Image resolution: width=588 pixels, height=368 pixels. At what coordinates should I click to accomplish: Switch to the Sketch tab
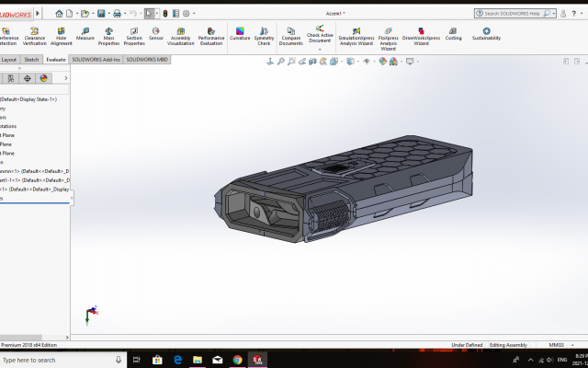click(31, 60)
